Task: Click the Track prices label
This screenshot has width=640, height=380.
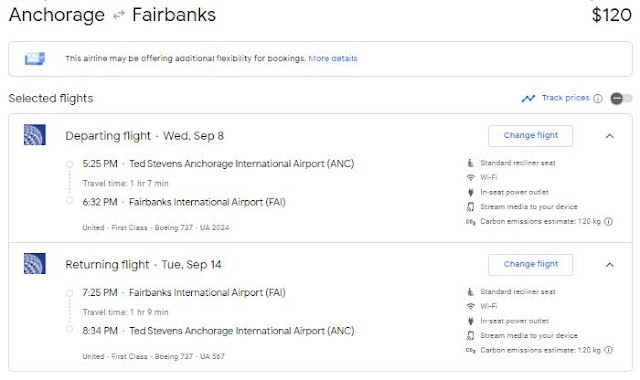Action: click(565, 98)
